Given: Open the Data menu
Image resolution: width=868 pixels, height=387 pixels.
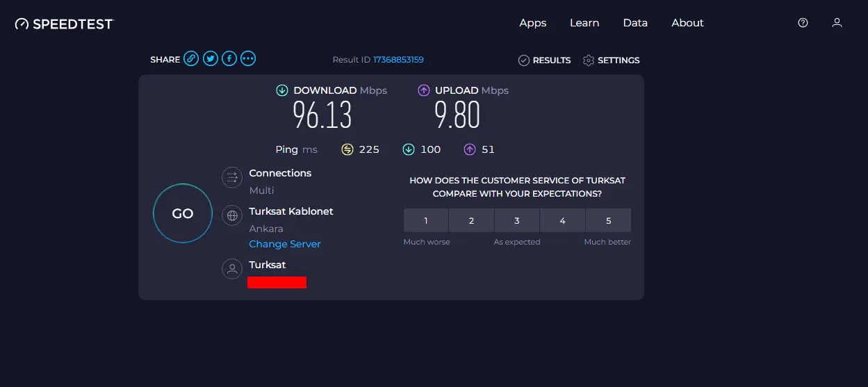Looking at the screenshot, I should click(635, 23).
